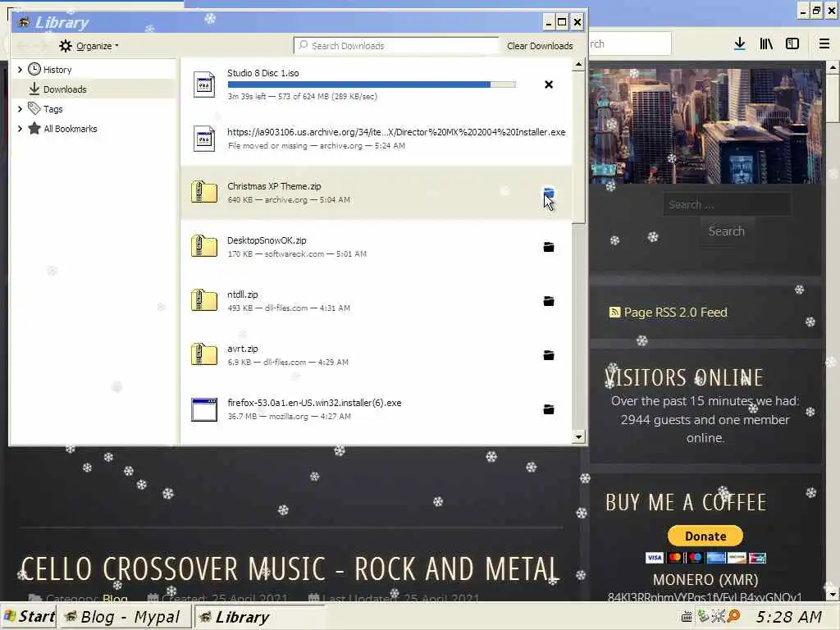Click the downloads list scrollbar down arrow
The width and height of the screenshot is (840, 630).
(x=578, y=437)
